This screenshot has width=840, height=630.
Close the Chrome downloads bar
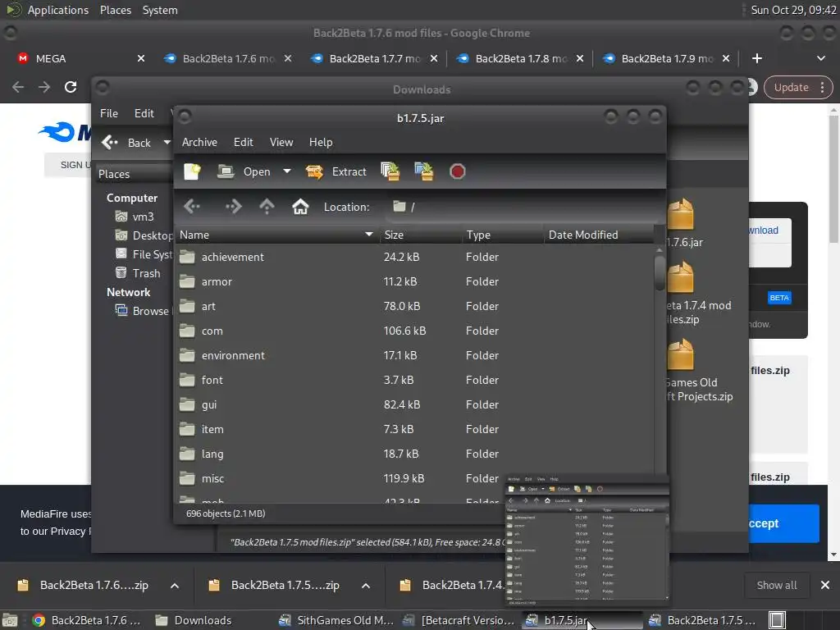tap(825, 585)
